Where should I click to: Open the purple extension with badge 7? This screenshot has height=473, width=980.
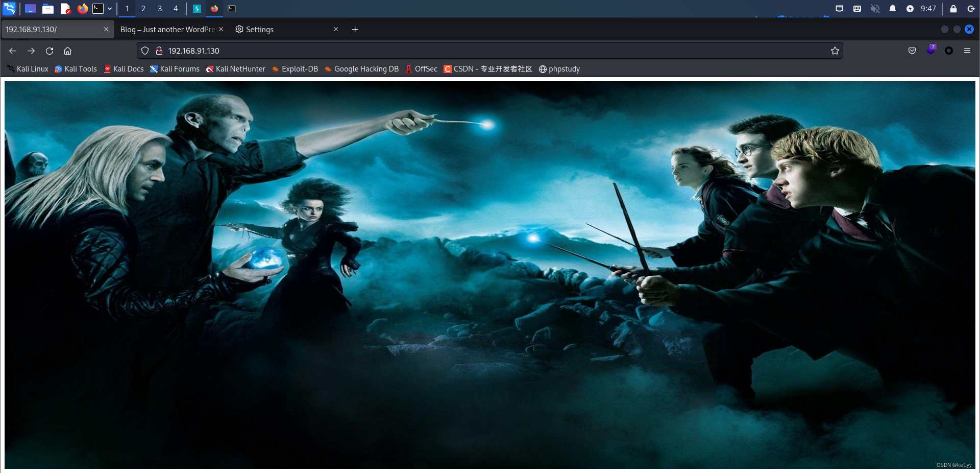pyautogui.click(x=931, y=50)
